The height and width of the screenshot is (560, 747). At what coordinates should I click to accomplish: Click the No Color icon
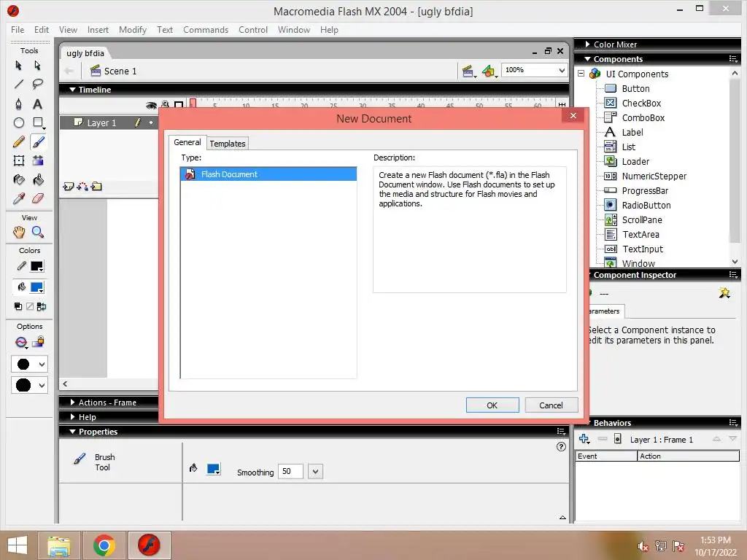pyautogui.click(x=29, y=307)
